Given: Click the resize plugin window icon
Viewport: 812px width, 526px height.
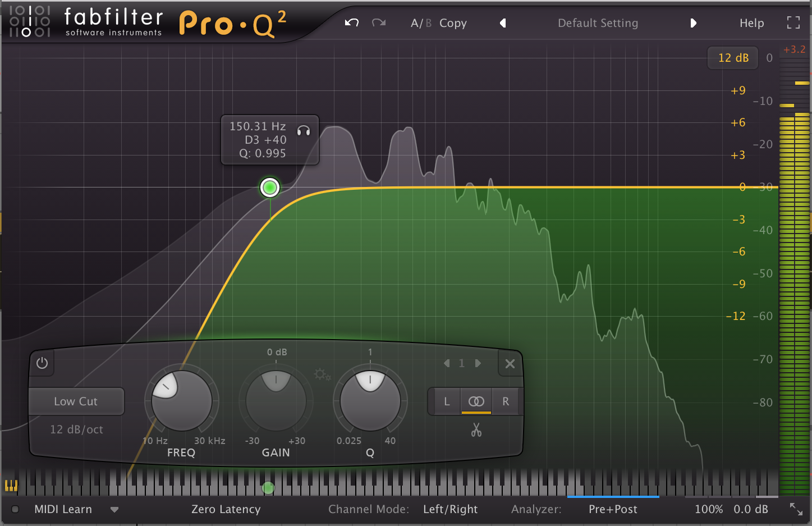Looking at the screenshot, I should point(796,509).
